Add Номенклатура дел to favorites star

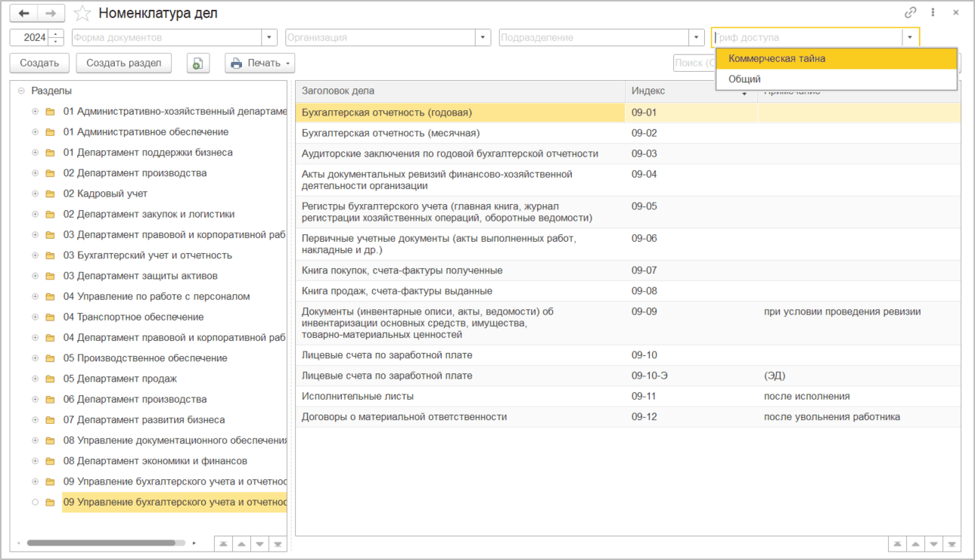tap(82, 14)
